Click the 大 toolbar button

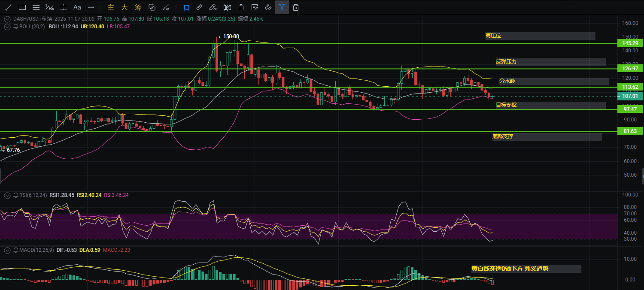125,7
